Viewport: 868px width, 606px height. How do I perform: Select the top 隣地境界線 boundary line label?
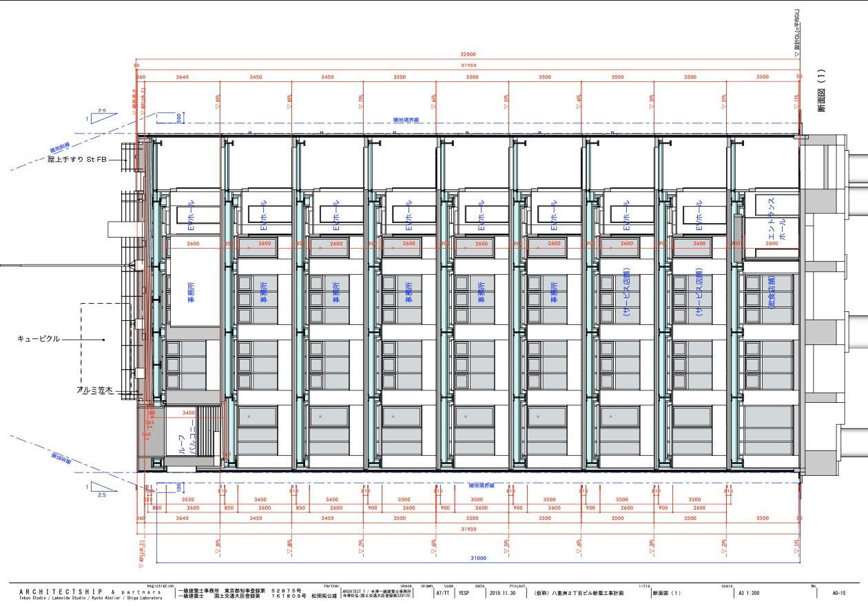coord(406,119)
